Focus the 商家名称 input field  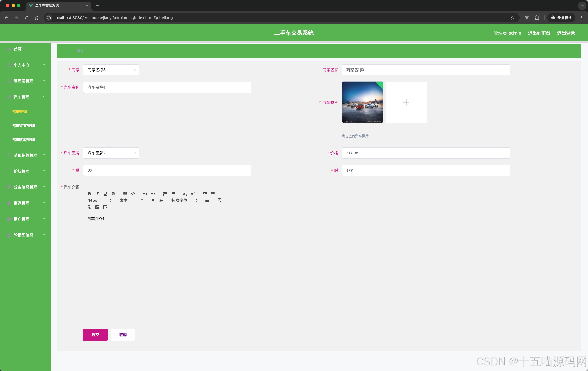(x=426, y=70)
